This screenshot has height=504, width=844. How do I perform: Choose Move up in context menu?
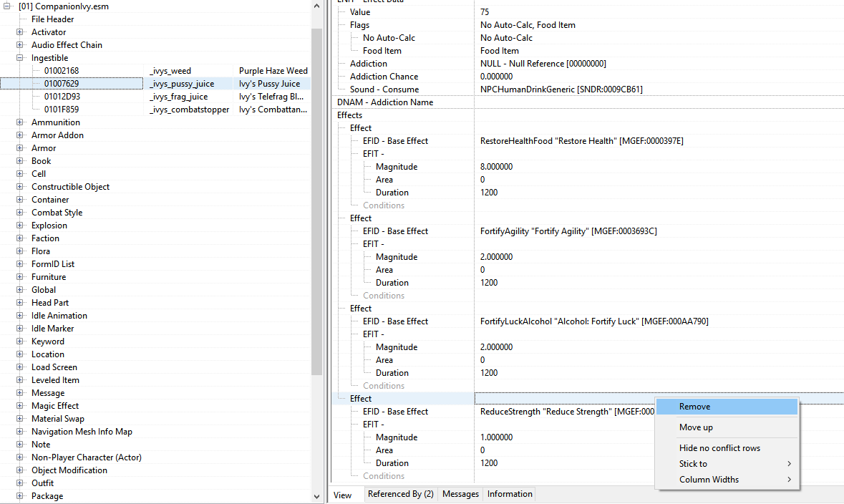[727, 427]
